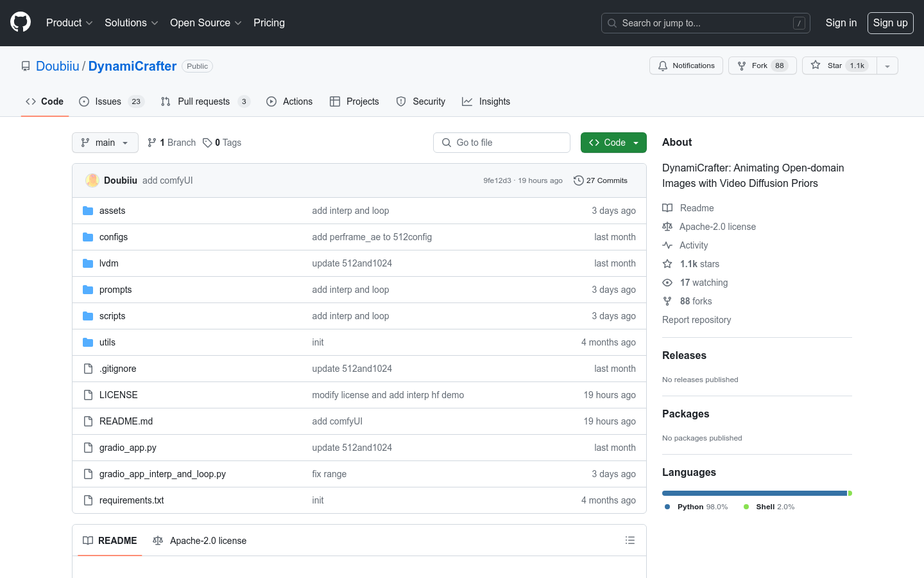
Task: Click the scale icon beside Apache-2.0 license in About
Action: pos(667,227)
